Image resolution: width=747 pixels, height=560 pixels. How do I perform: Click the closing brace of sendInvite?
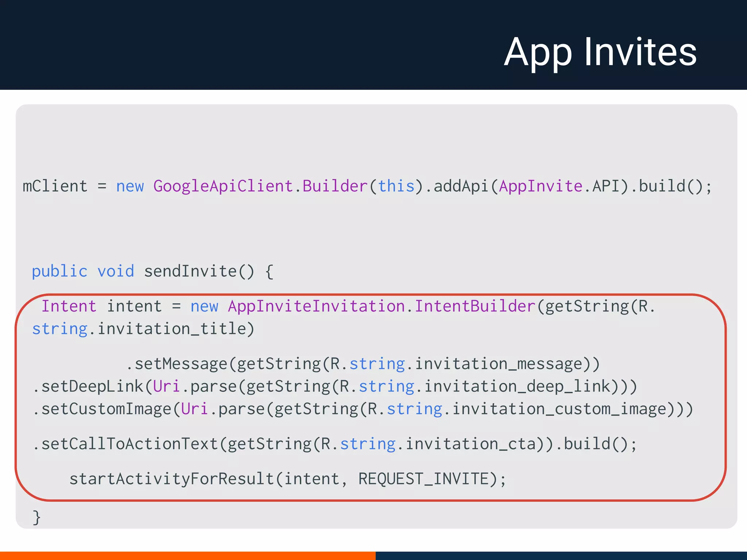pyautogui.click(x=36, y=517)
